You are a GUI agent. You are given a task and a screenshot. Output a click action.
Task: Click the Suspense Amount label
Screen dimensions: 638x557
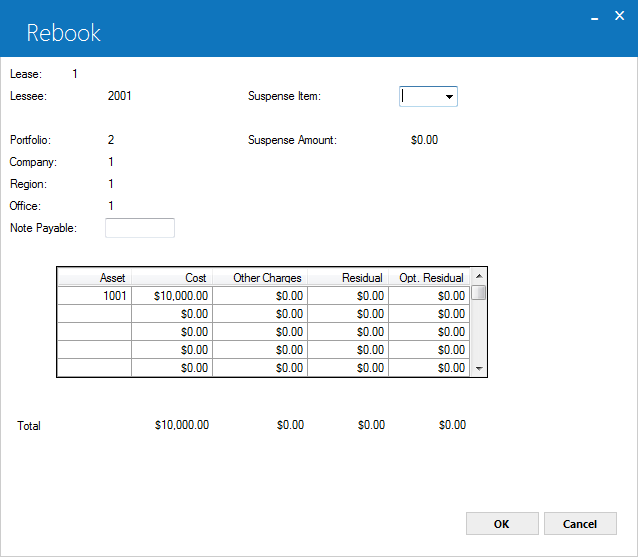click(x=293, y=140)
